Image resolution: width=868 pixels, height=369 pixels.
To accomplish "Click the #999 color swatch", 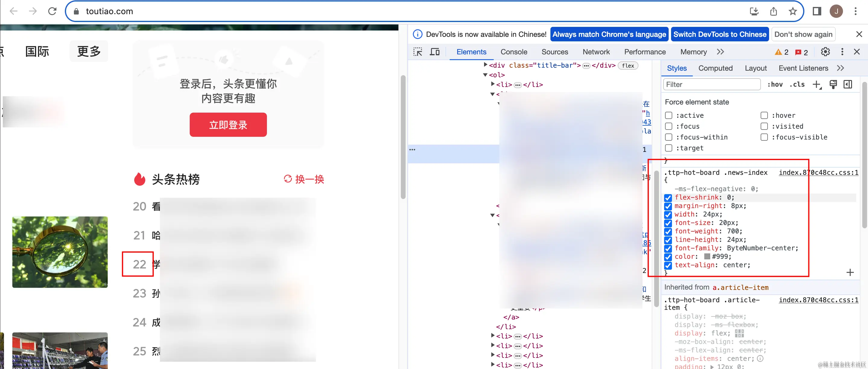I will 707,257.
